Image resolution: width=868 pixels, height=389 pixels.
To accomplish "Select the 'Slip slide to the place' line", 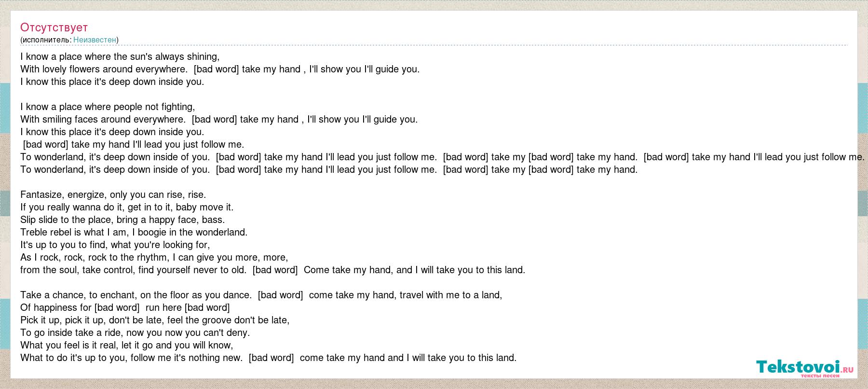I will (x=122, y=220).
